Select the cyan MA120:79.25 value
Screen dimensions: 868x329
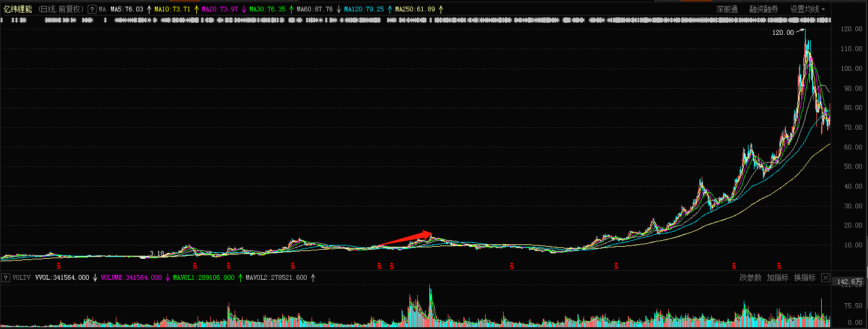coord(364,10)
